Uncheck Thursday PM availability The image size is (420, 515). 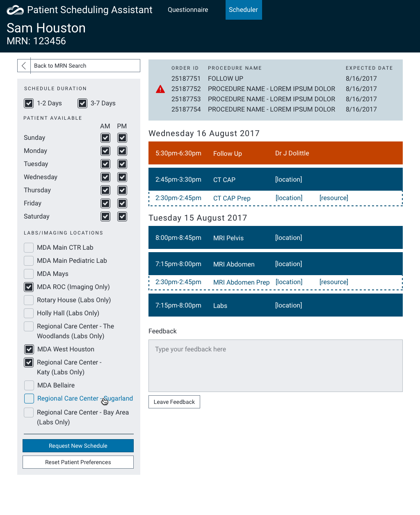point(122,190)
